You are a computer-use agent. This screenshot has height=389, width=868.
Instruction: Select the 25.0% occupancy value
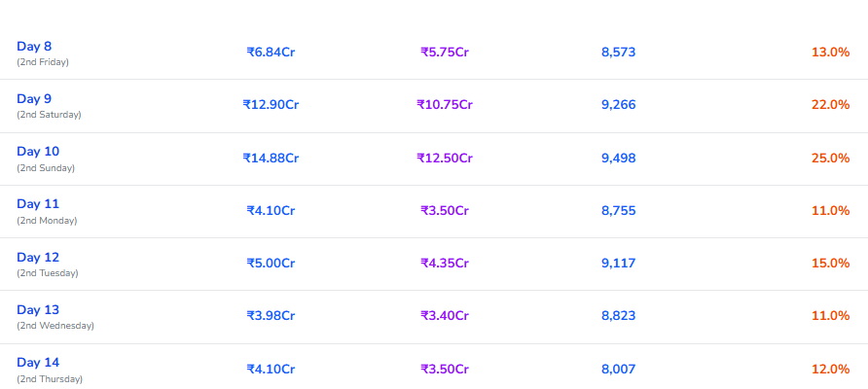click(830, 159)
